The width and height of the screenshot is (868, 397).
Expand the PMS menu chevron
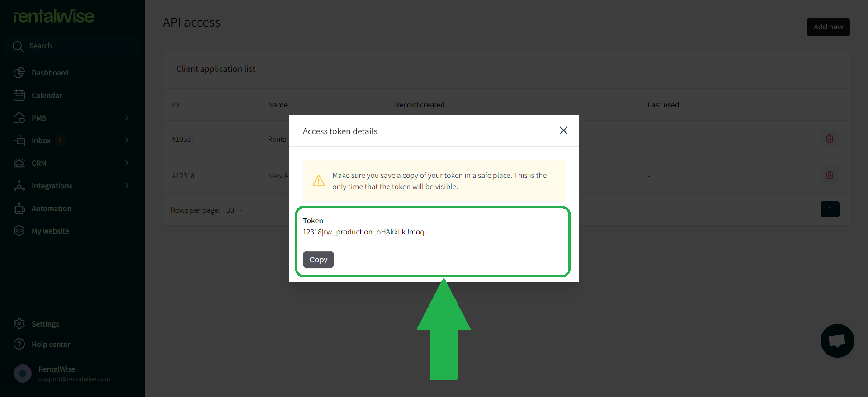click(127, 118)
